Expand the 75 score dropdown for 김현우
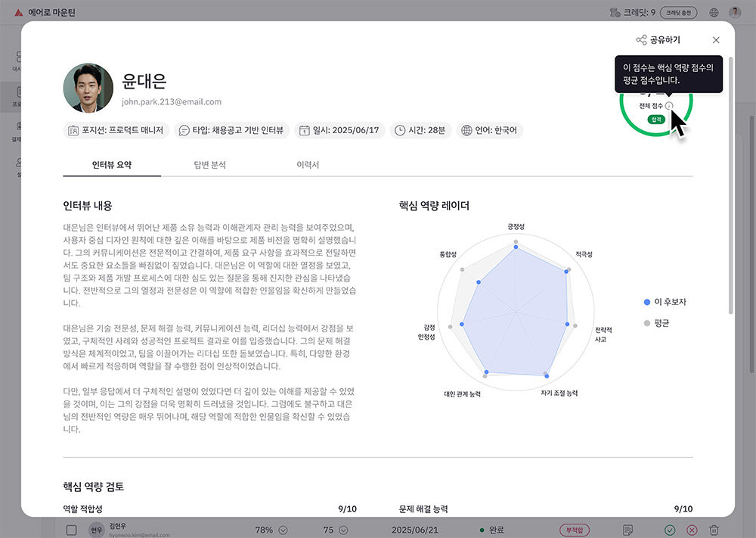756x538 pixels. pyautogui.click(x=341, y=530)
